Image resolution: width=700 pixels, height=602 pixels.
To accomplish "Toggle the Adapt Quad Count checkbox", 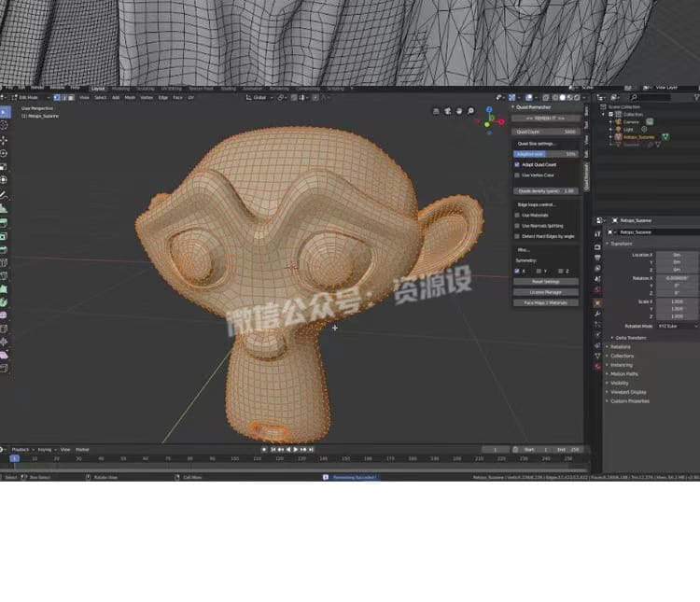I will click(517, 165).
